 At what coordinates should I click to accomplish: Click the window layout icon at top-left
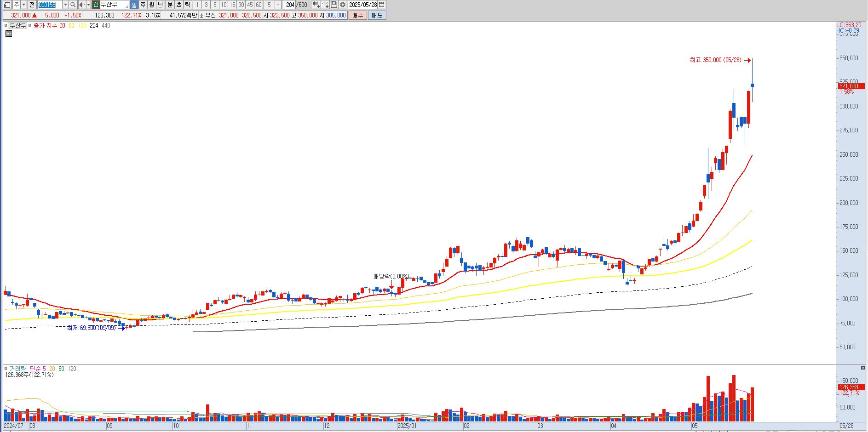point(7,5)
